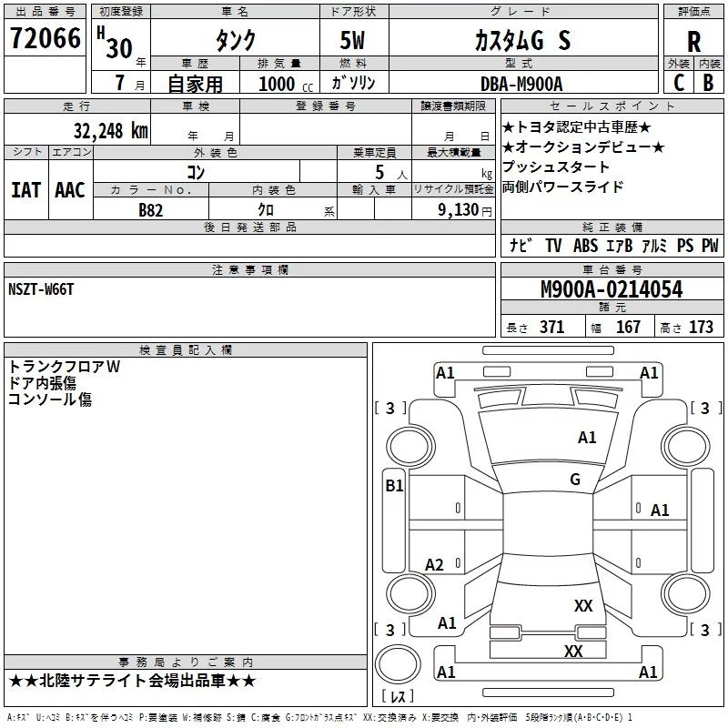This screenshot has width=728, height=728.
Task: Click the XX mark on rear bumper
Action: 572,651
